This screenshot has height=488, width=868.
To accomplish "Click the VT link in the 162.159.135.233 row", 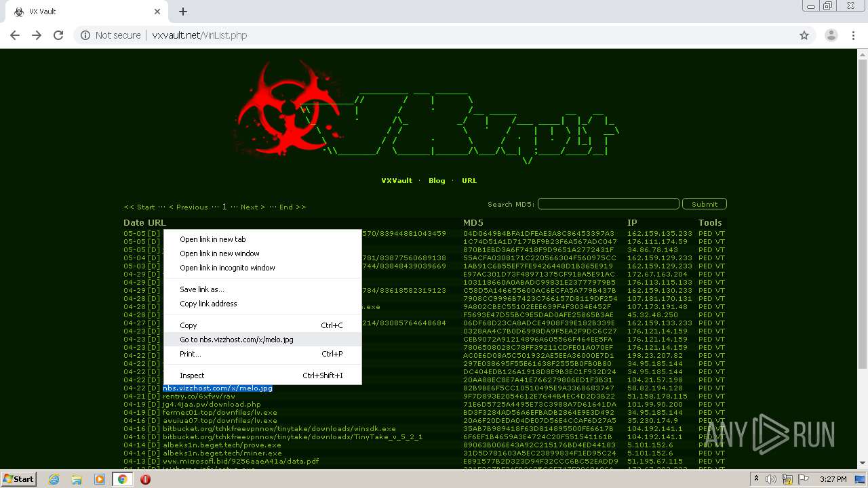I will pyautogui.click(x=720, y=234).
